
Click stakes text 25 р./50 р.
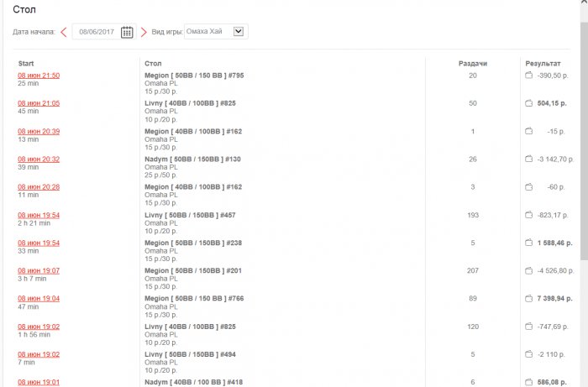161,175
